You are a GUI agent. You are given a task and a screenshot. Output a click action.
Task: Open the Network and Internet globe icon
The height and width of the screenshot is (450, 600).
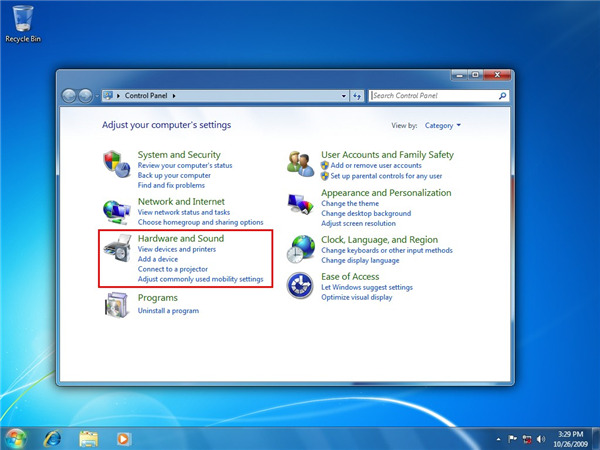[117, 210]
